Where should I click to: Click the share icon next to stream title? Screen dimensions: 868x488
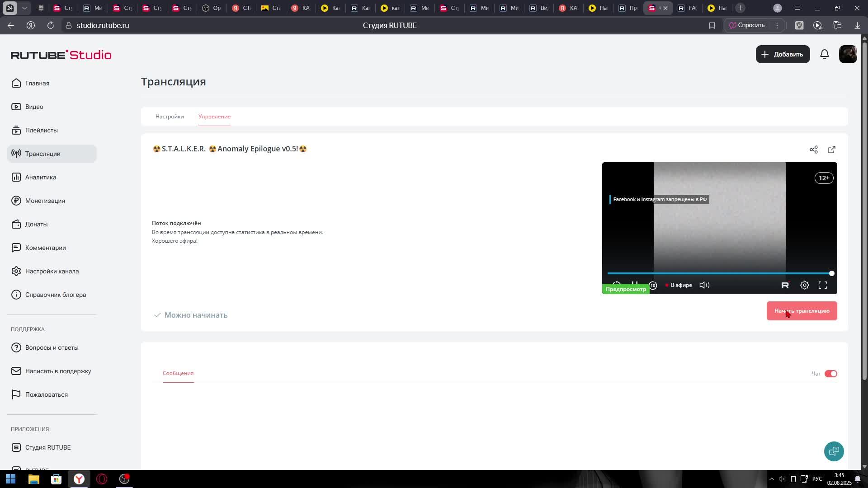click(814, 150)
